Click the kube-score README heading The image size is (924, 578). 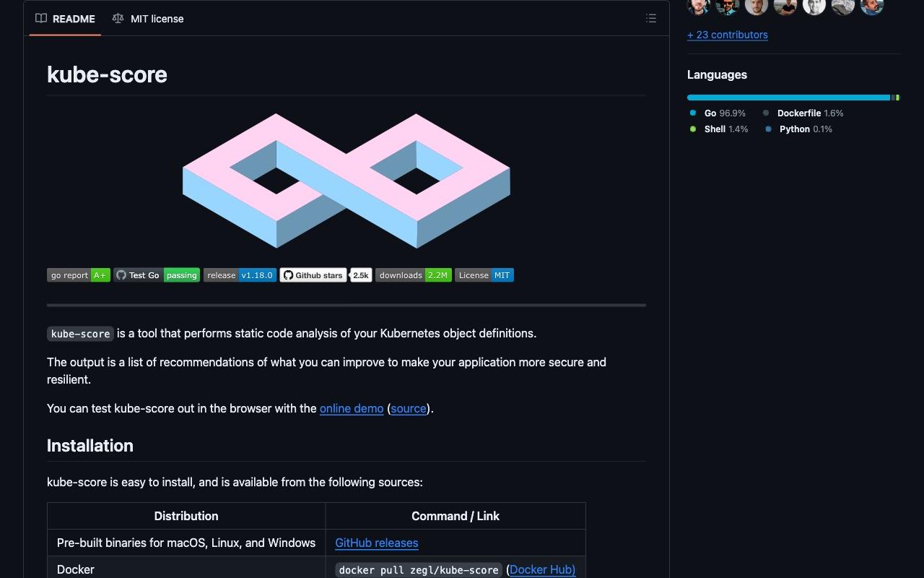(107, 74)
